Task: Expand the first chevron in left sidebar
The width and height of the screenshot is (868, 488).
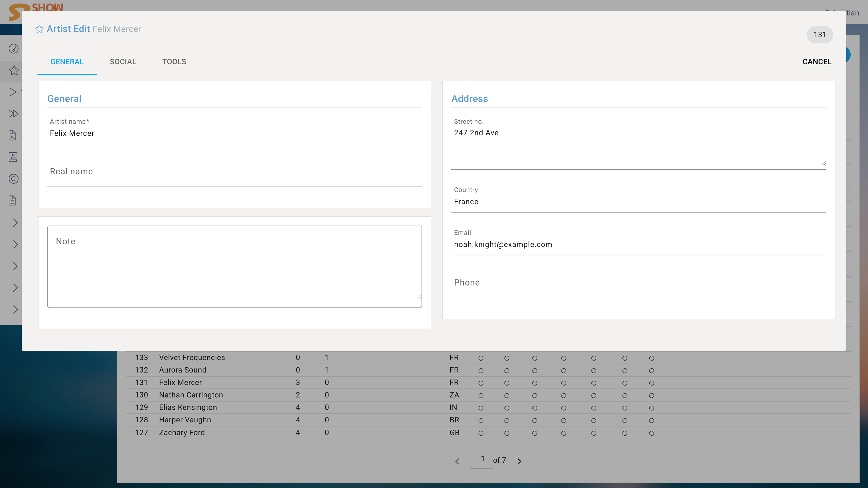Action: (x=15, y=223)
